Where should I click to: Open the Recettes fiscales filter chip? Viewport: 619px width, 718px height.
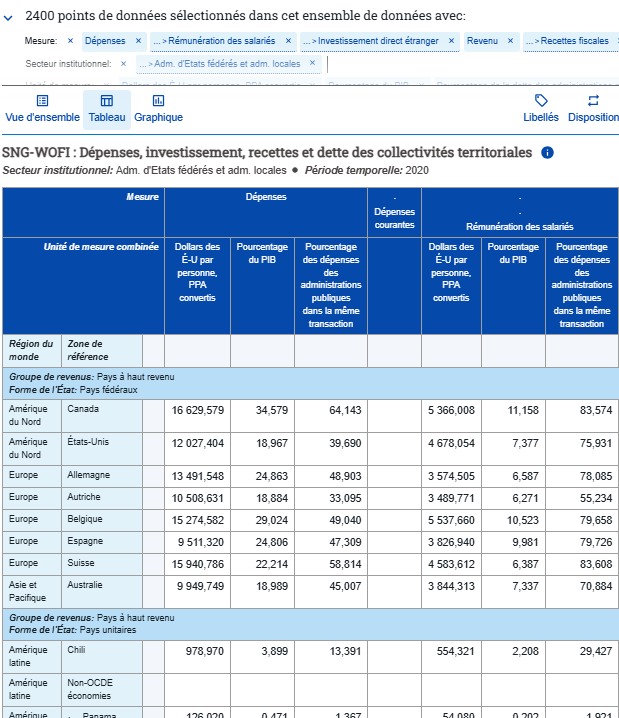[571, 41]
